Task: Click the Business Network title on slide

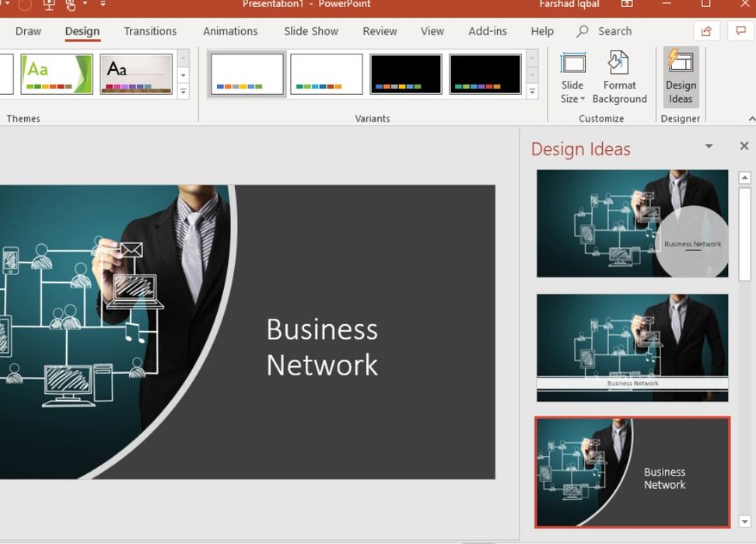Action: 322,347
